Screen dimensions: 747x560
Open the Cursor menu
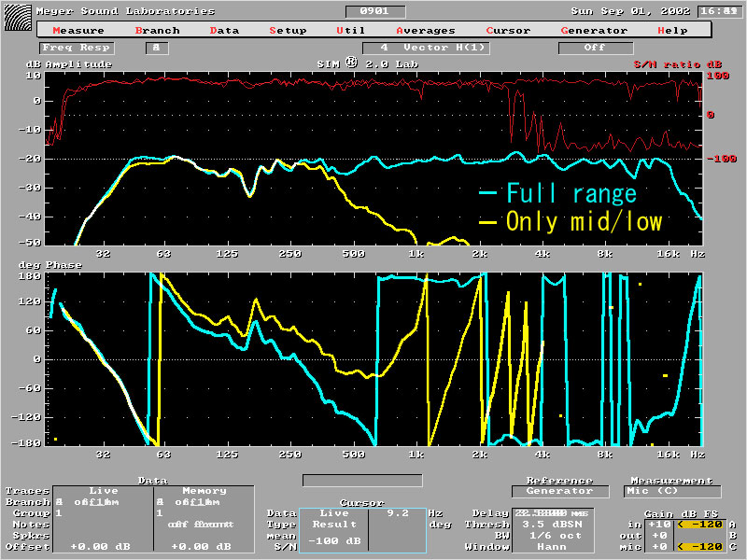point(508,31)
